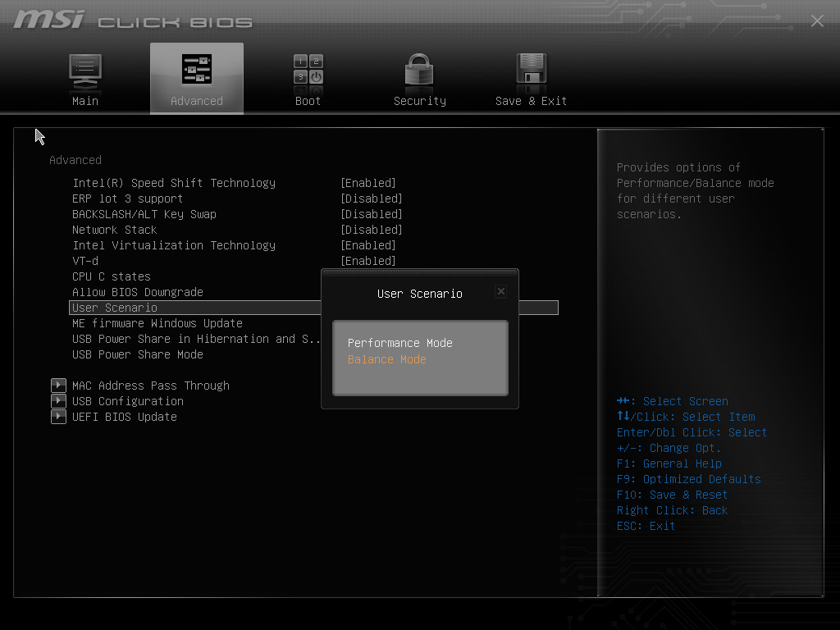Toggle the ERP lot 3 support value
840x630 pixels.
372,199
